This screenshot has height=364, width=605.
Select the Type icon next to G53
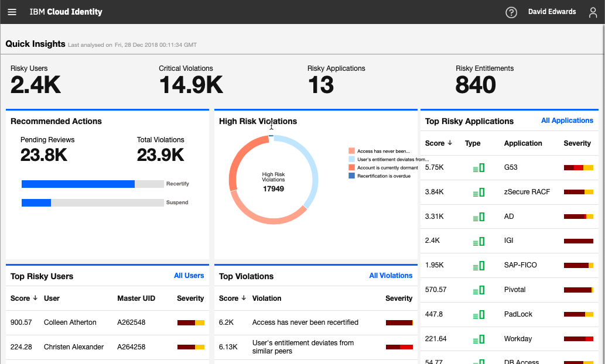click(477, 167)
